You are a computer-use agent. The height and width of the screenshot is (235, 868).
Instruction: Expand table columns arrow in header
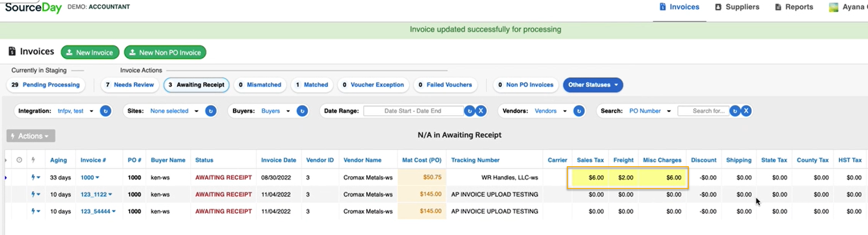[x=6, y=160]
